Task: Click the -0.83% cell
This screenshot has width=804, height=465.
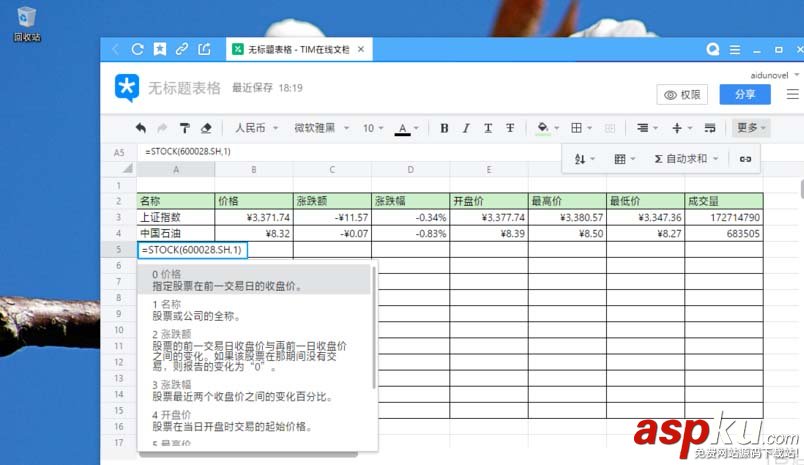Action: [410, 234]
